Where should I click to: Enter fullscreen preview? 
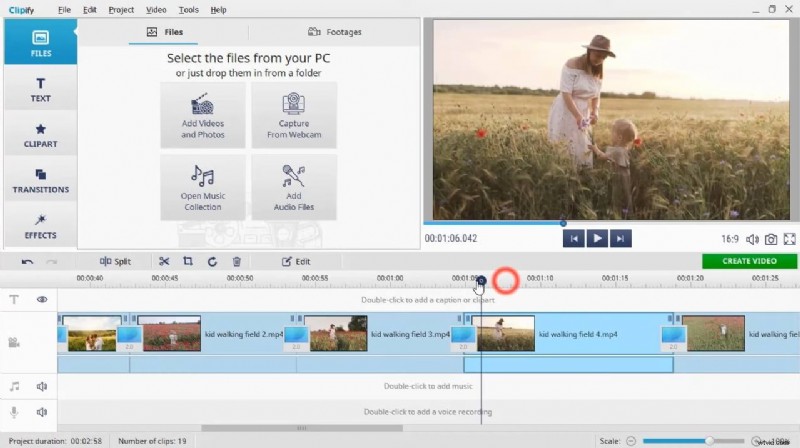789,239
